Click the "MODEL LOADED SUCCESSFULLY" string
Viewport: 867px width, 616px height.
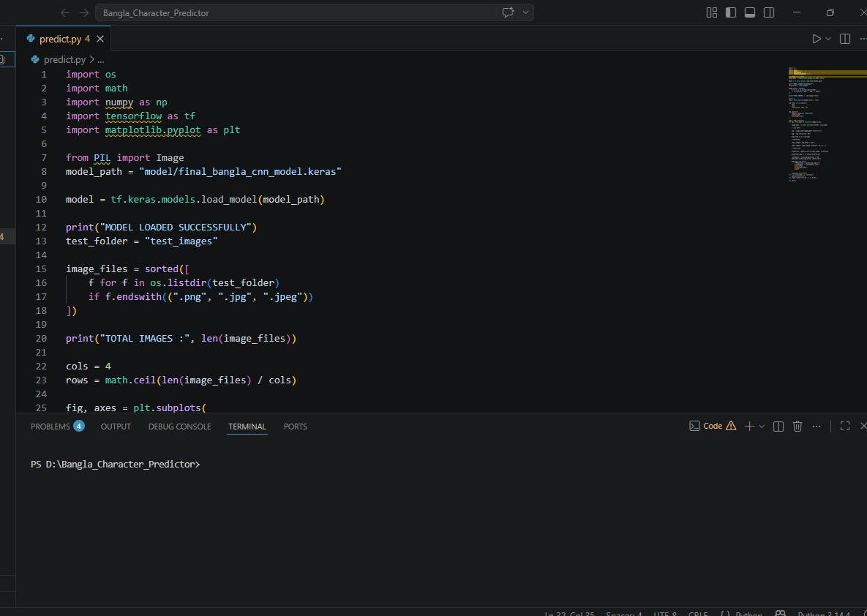(176, 228)
